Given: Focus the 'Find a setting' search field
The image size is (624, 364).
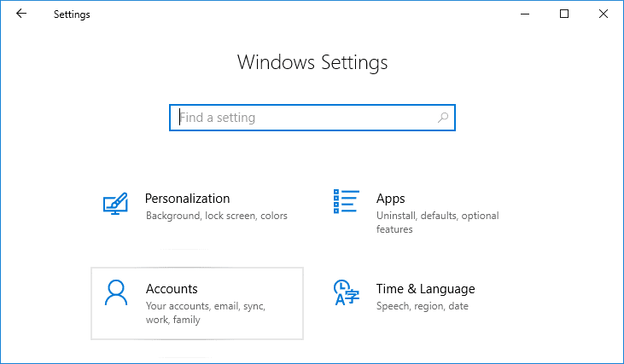Looking at the screenshot, I should [307, 118].
